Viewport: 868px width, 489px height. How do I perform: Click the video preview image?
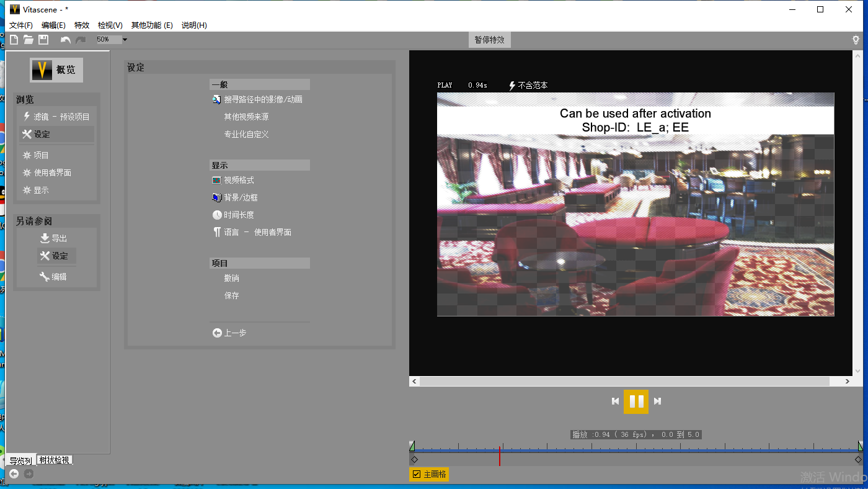pyautogui.click(x=635, y=204)
